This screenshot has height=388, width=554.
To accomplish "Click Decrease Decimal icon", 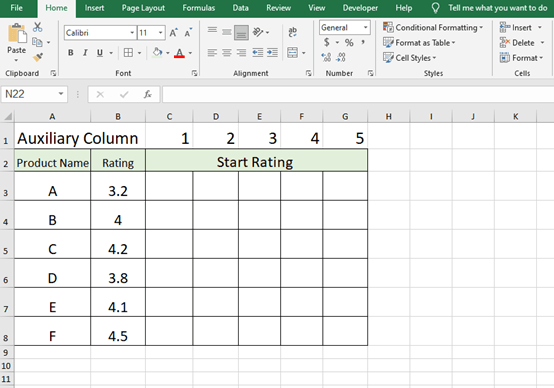I will click(341, 57).
